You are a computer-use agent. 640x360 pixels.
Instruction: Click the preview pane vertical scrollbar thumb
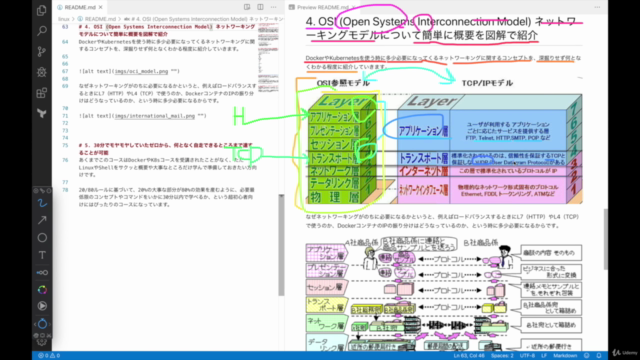[x=605, y=239]
